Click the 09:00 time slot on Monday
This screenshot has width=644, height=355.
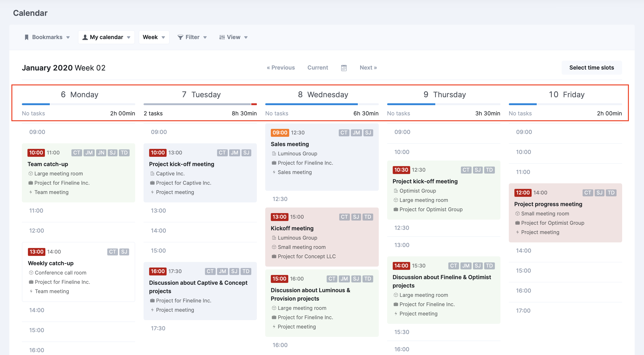[78, 132]
